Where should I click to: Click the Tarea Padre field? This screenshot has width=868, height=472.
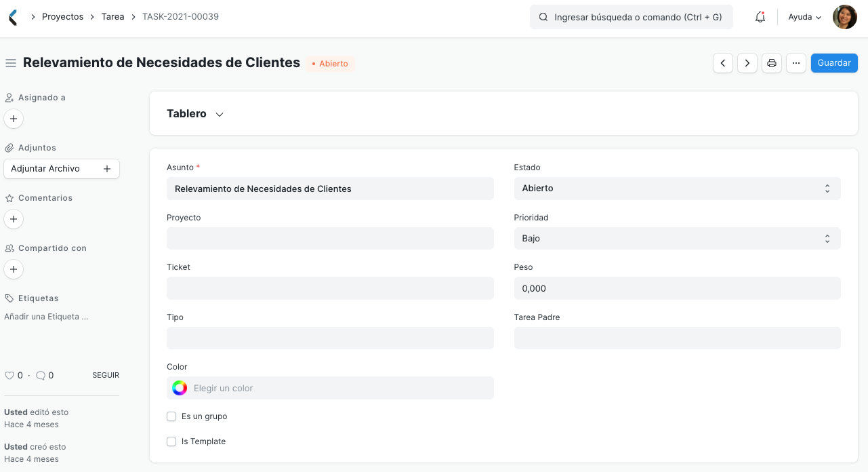pyautogui.click(x=677, y=338)
